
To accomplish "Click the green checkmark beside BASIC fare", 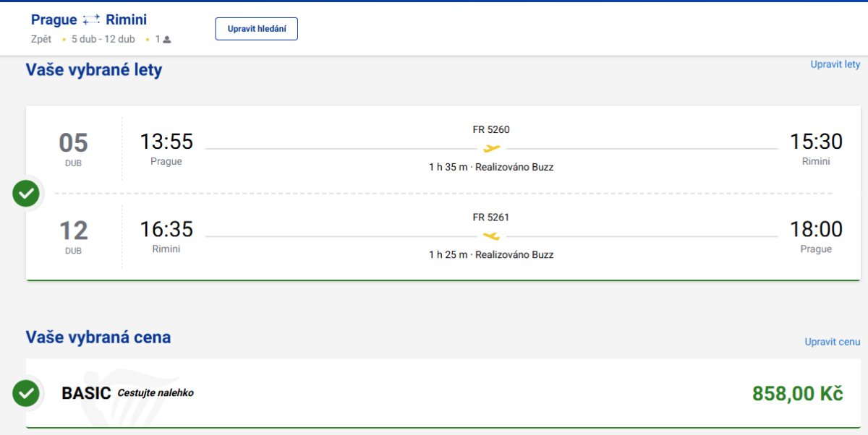I will (27, 393).
